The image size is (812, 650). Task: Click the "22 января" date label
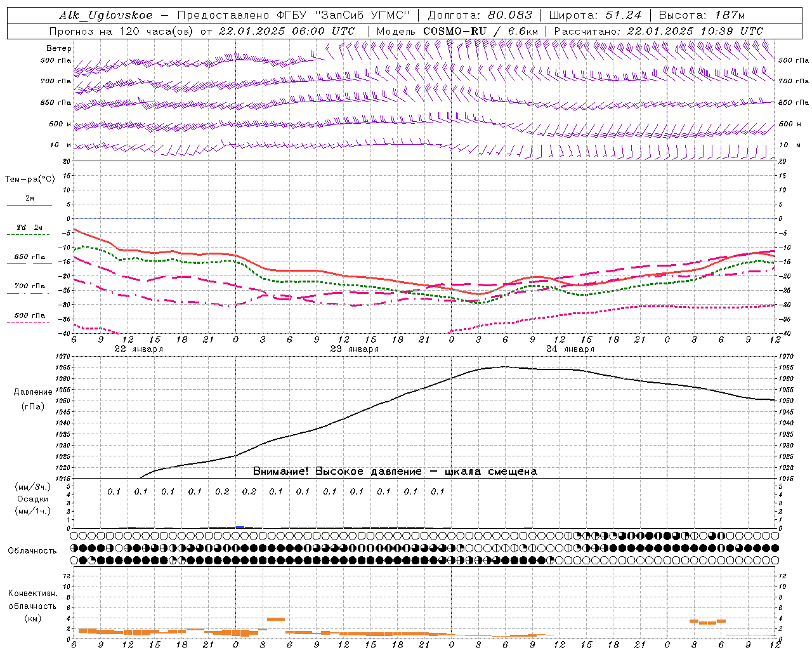pyautogui.click(x=138, y=349)
